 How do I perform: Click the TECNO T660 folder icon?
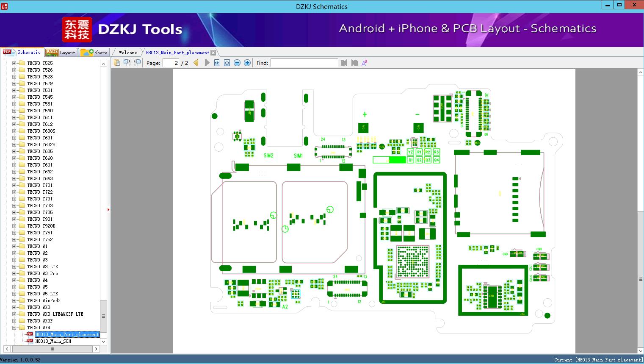(x=22, y=158)
